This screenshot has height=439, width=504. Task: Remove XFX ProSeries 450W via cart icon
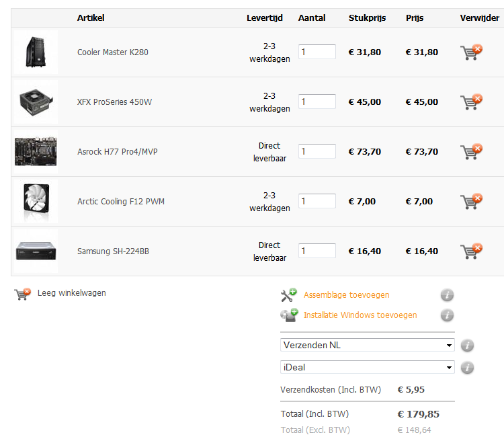point(471,102)
